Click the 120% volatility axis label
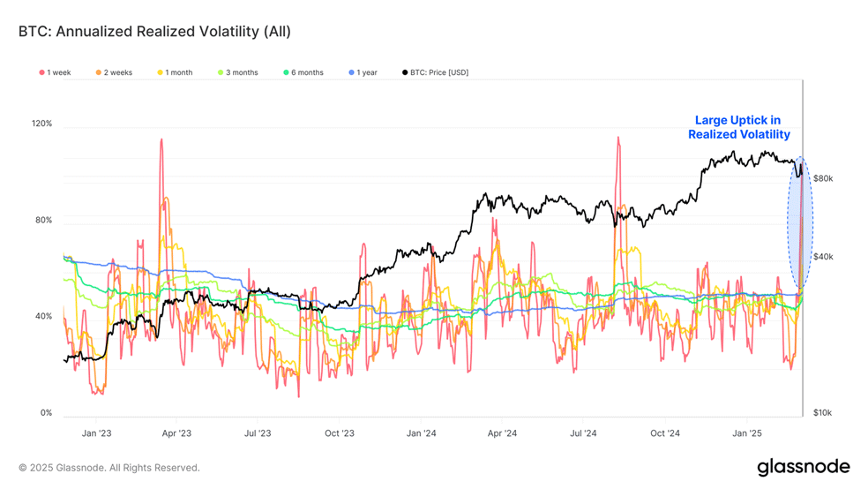Viewport: 868px width, 489px height. tap(41, 124)
